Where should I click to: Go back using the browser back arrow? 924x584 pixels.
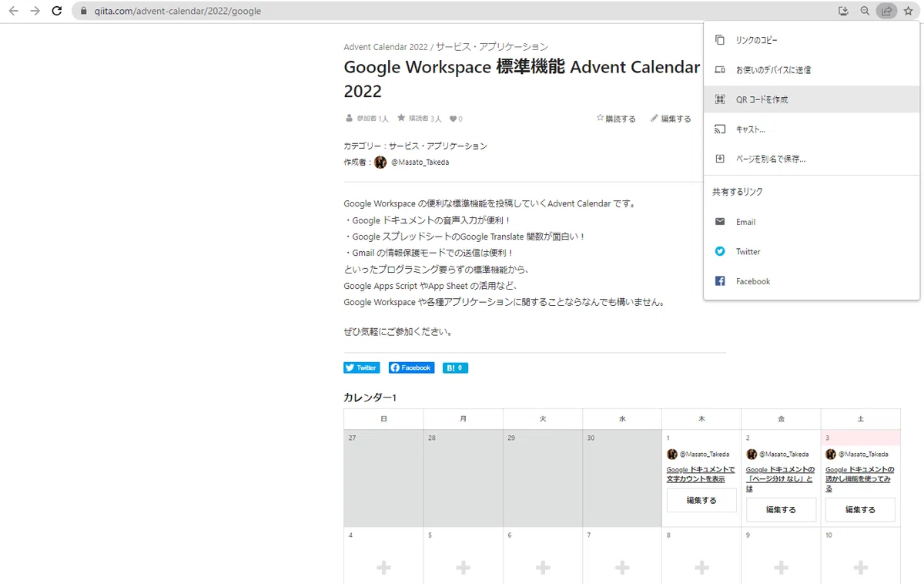(x=13, y=12)
